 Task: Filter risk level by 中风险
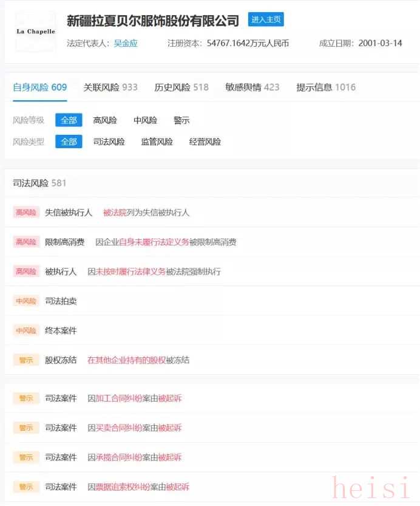click(x=146, y=120)
